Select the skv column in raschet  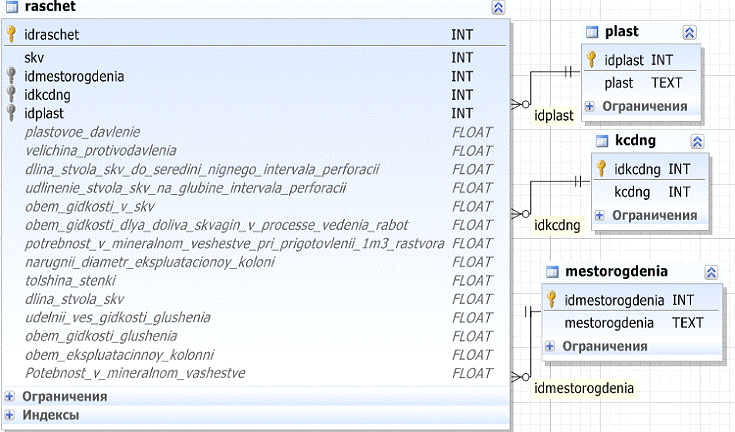coord(35,57)
